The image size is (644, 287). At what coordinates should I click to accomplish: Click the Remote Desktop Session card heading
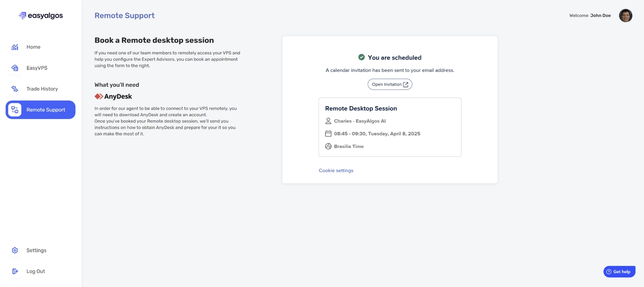(361, 109)
